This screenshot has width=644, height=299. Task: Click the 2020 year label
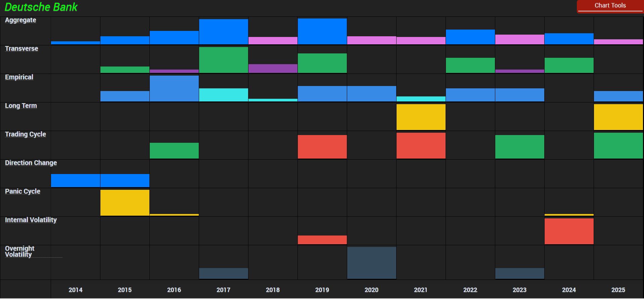371,290
